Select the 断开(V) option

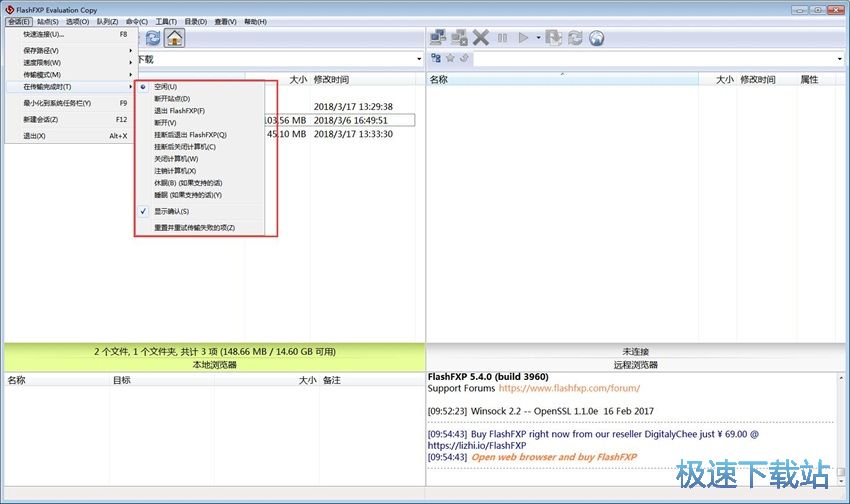[199, 122]
